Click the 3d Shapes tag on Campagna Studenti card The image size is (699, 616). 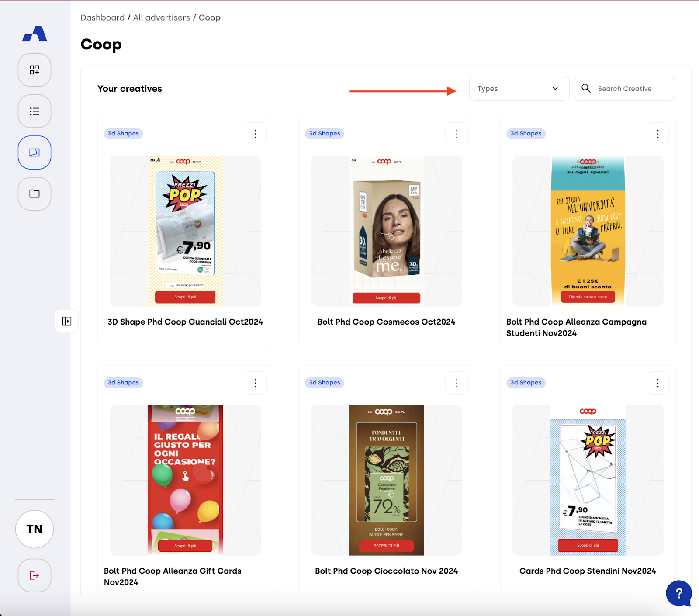[526, 134]
